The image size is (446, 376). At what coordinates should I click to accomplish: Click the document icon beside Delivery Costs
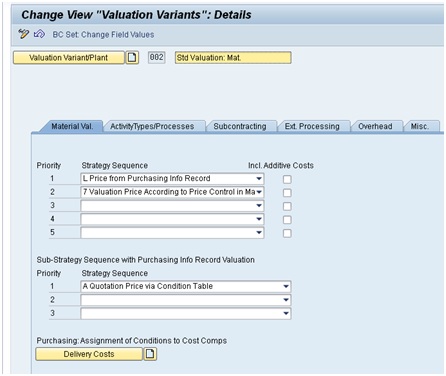pyautogui.click(x=150, y=354)
